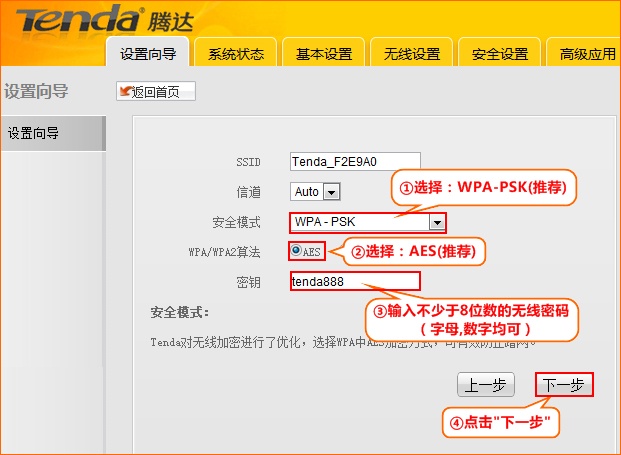Click the 上一步 button
The width and height of the screenshot is (621, 455).
(486, 384)
